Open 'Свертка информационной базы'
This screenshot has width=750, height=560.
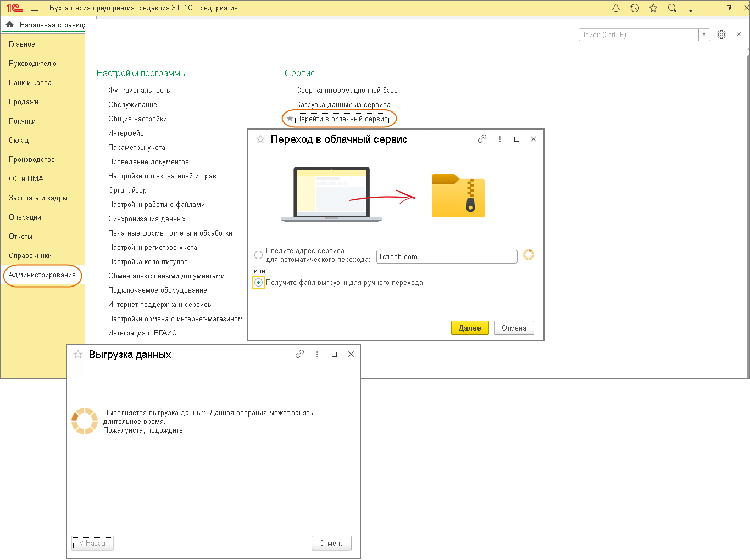click(x=347, y=90)
